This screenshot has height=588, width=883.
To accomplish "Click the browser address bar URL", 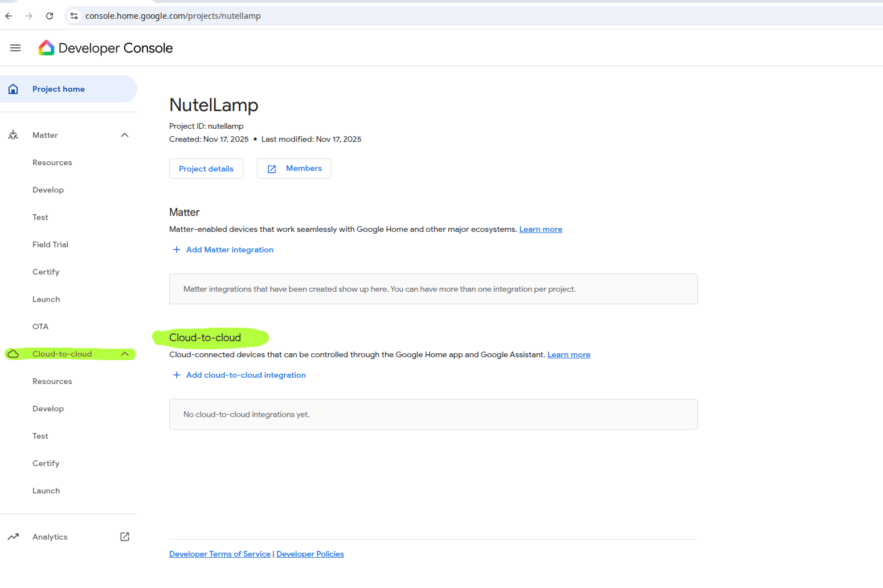I will coord(173,16).
